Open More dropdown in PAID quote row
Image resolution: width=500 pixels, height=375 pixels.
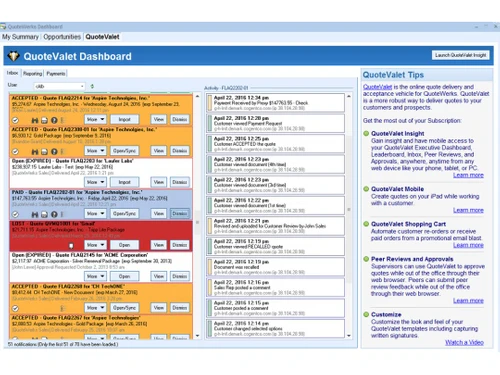pyautogui.click(x=95, y=213)
